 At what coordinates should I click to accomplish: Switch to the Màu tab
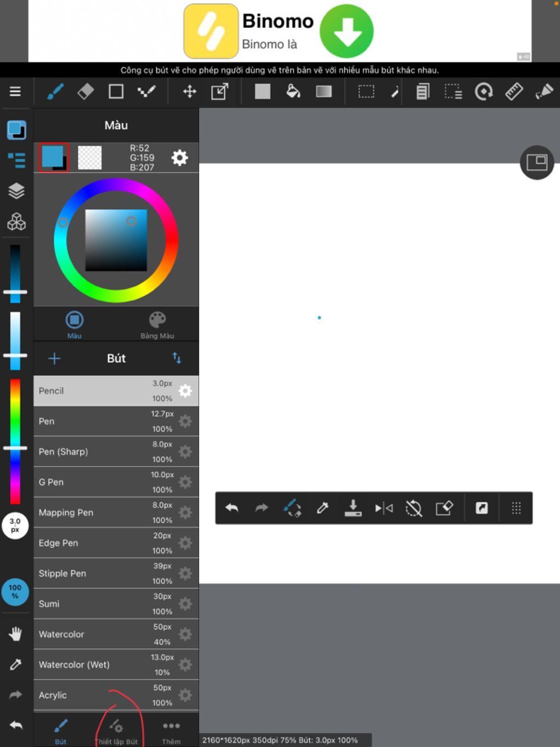tap(74, 325)
